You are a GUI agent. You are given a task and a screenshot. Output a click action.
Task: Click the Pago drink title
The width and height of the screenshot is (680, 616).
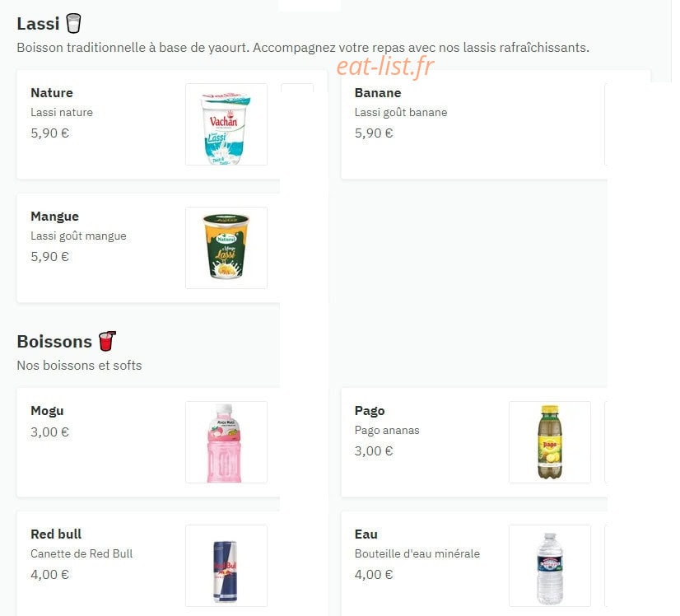coord(370,411)
